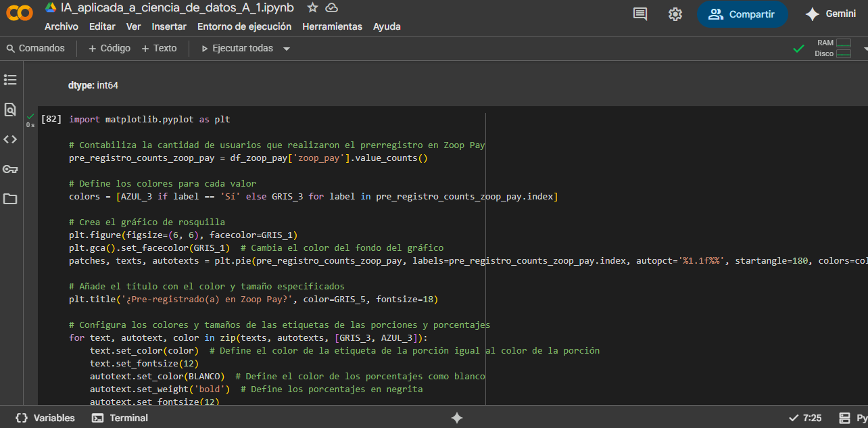Screen dimensions: 868x428
Task: Add a new Texto cell
Action: click(x=159, y=48)
